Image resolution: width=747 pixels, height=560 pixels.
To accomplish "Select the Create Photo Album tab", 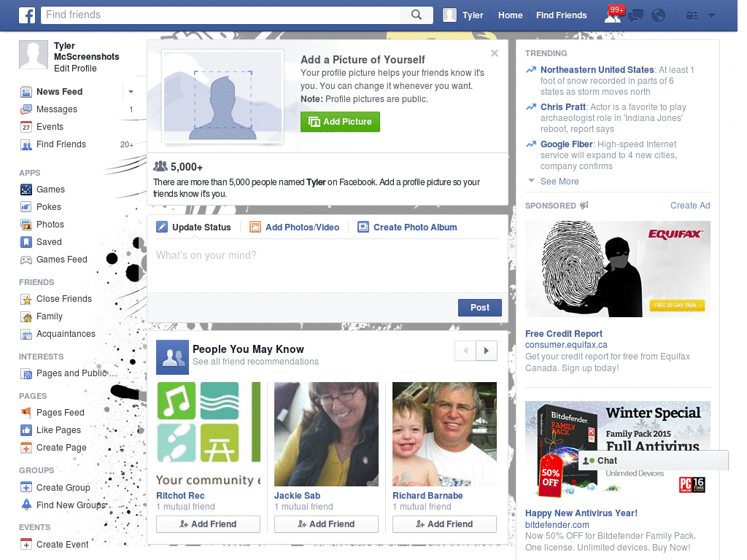I will [x=407, y=227].
